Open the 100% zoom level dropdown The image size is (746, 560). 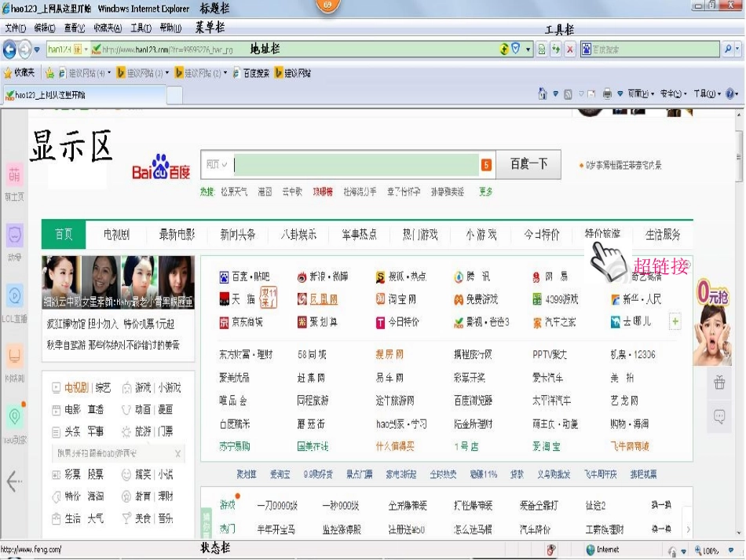[730, 551]
